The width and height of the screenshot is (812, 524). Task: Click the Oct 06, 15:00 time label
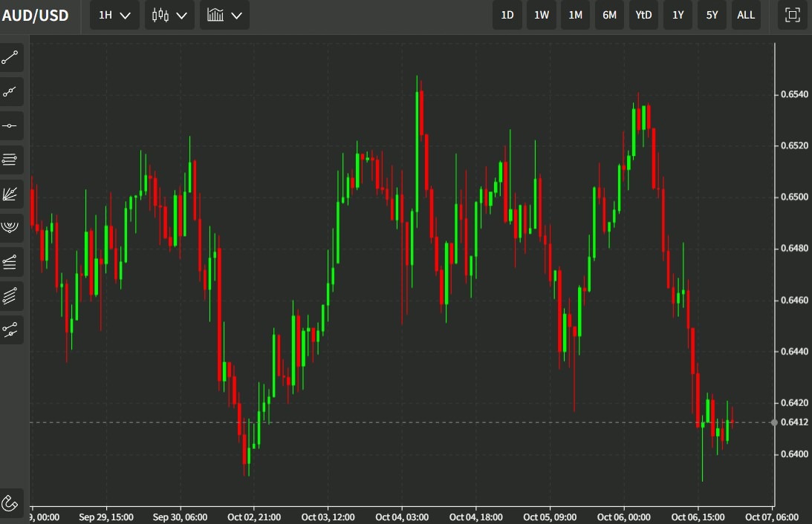[698, 517]
